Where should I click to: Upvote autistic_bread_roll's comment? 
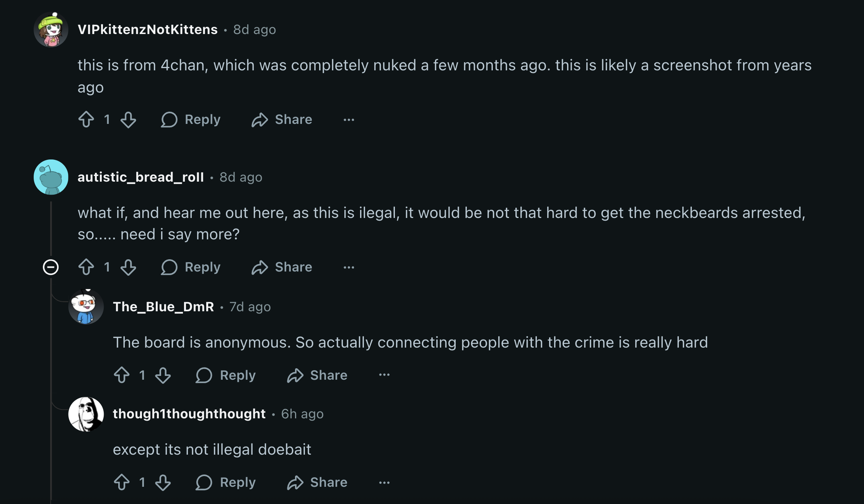(x=86, y=267)
